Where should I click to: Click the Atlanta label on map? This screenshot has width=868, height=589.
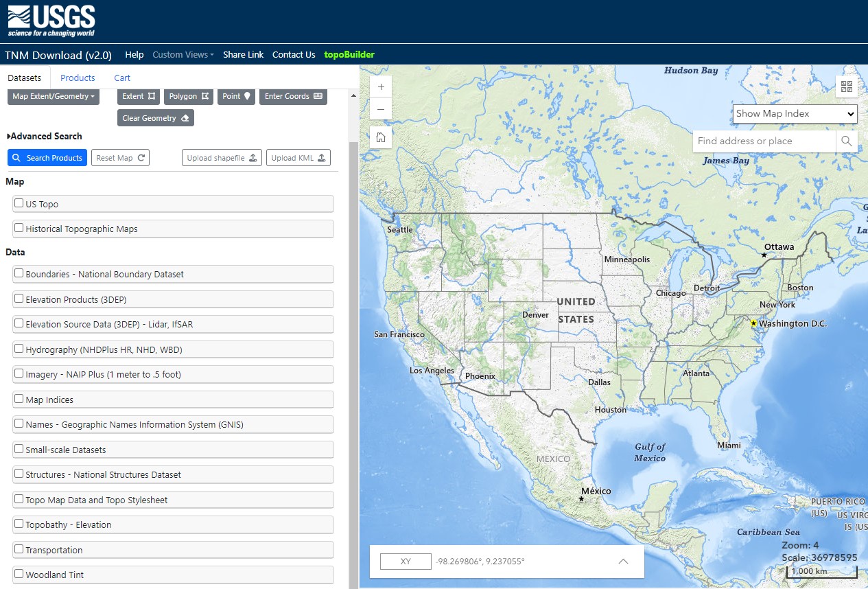click(x=696, y=373)
